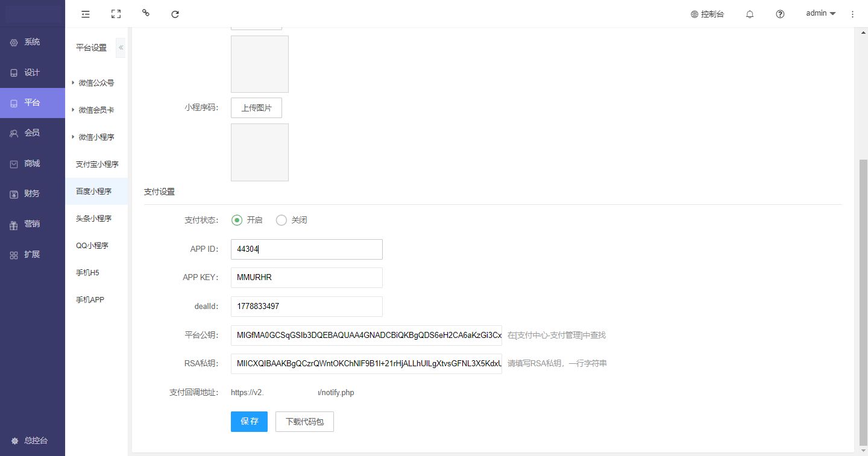Open 商城 in the left sidebar
Screen dimensions: 868x456
click(x=32, y=163)
